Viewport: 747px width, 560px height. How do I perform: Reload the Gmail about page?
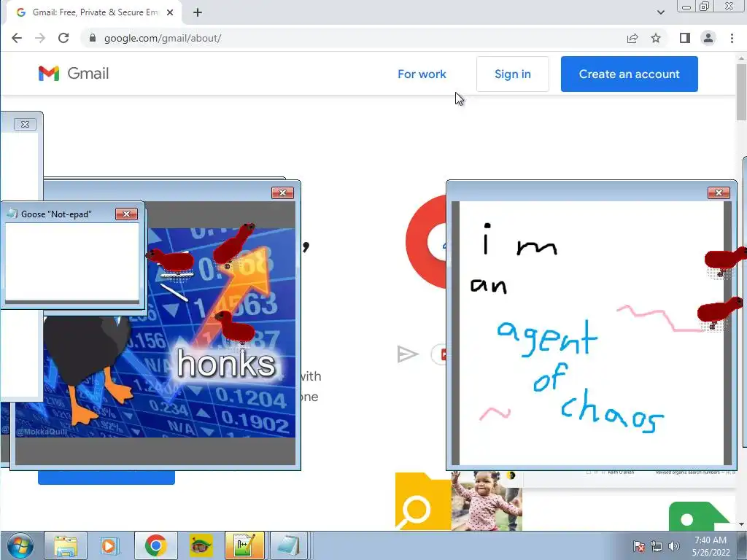(x=63, y=38)
